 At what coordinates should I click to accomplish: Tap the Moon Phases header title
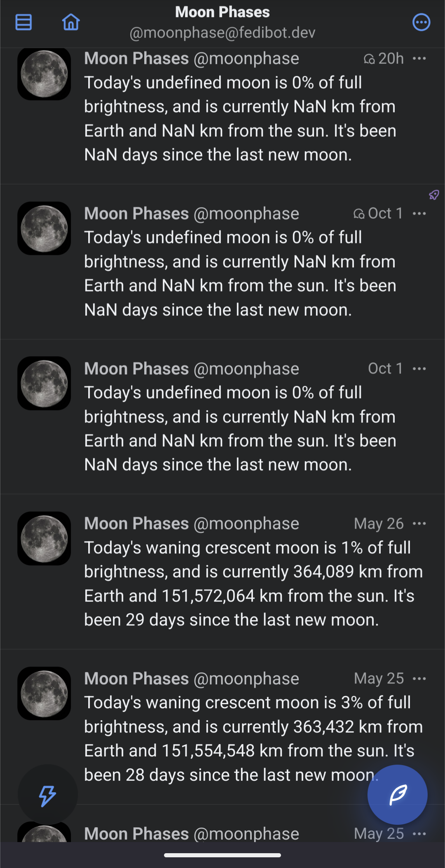click(x=222, y=12)
